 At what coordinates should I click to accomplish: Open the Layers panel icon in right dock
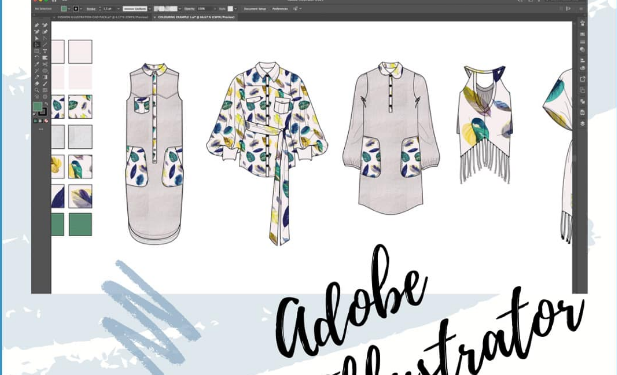coord(582,123)
